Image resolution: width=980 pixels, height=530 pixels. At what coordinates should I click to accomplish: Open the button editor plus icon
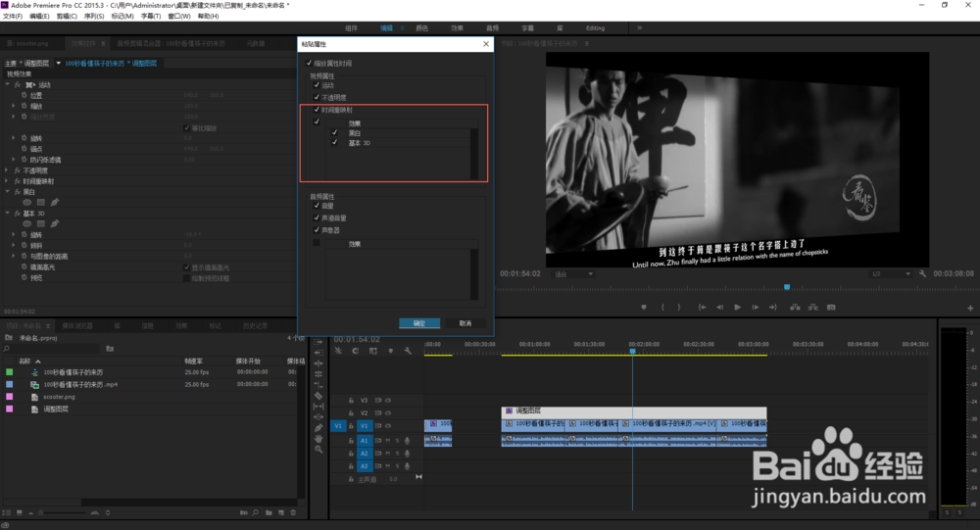[x=970, y=308]
